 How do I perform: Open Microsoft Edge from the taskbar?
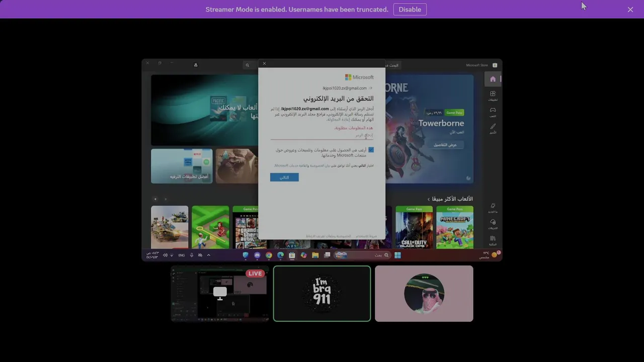pyautogui.click(x=281, y=255)
